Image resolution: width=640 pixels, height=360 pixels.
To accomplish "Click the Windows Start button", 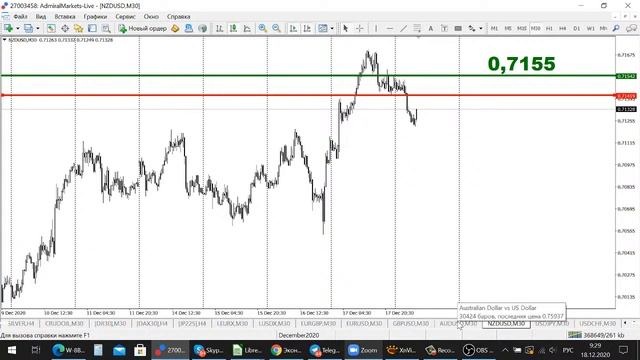I will pyautogui.click(x=11, y=350).
